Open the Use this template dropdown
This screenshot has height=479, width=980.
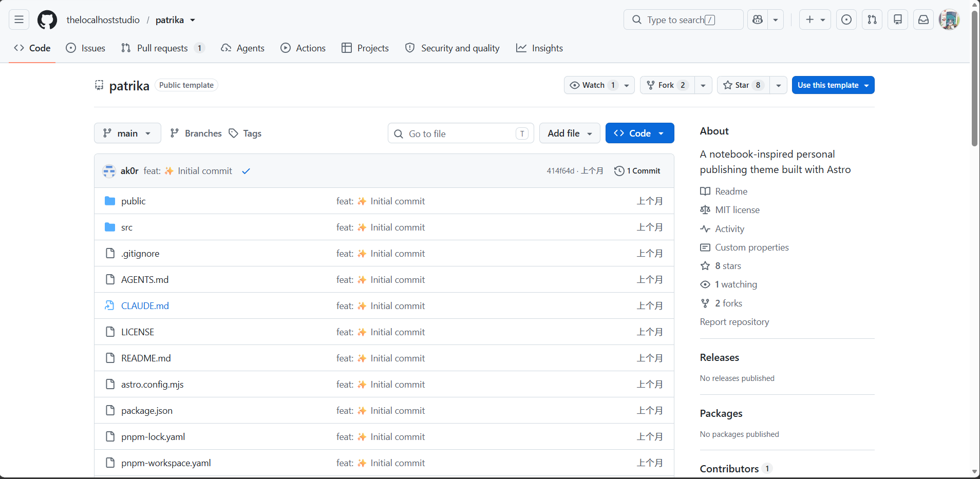click(833, 85)
